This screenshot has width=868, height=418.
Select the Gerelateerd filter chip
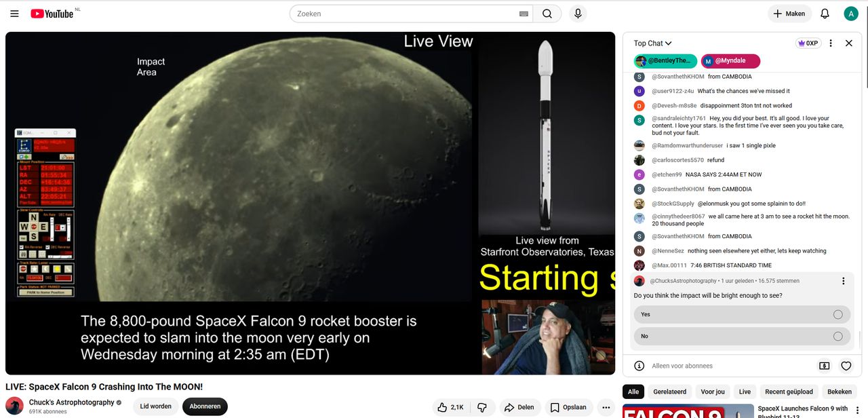[x=670, y=392]
